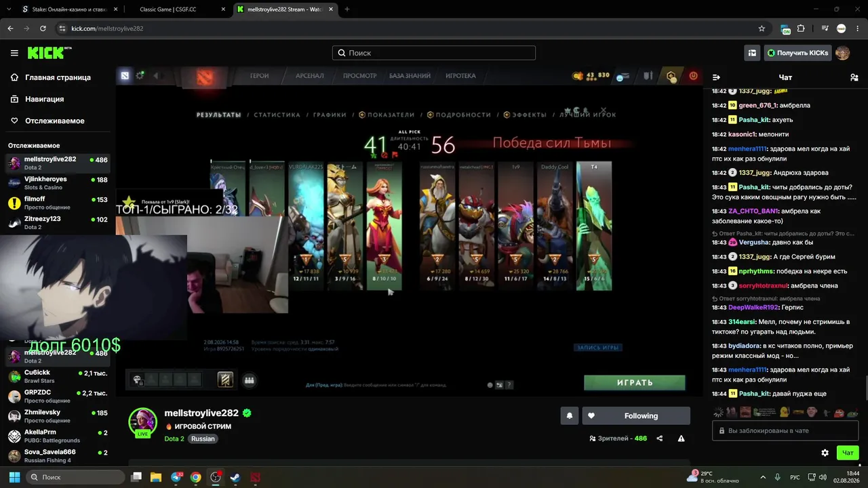Click the Windows taskbar search box
This screenshot has width=868, height=488.
coord(75,477)
